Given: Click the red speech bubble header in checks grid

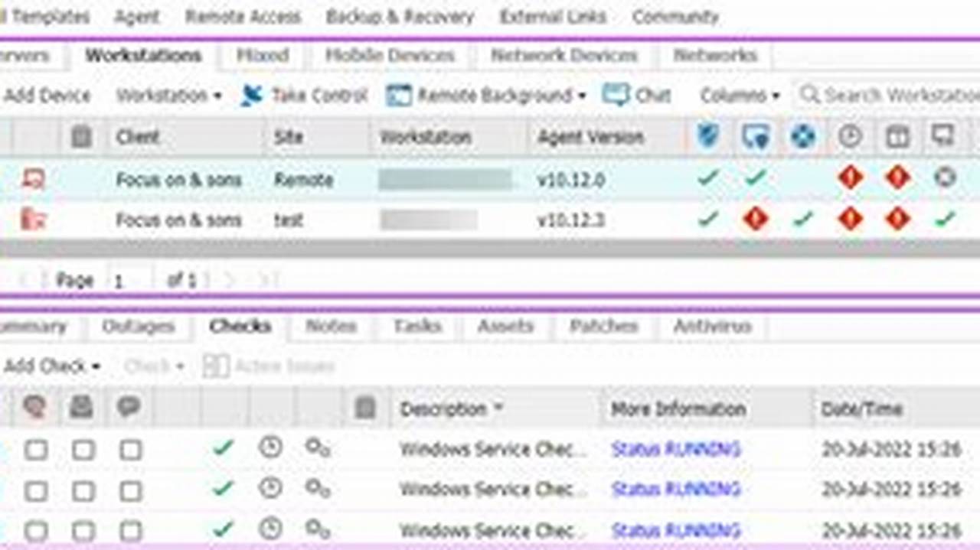Looking at the screenshot, I should (34, 408).
